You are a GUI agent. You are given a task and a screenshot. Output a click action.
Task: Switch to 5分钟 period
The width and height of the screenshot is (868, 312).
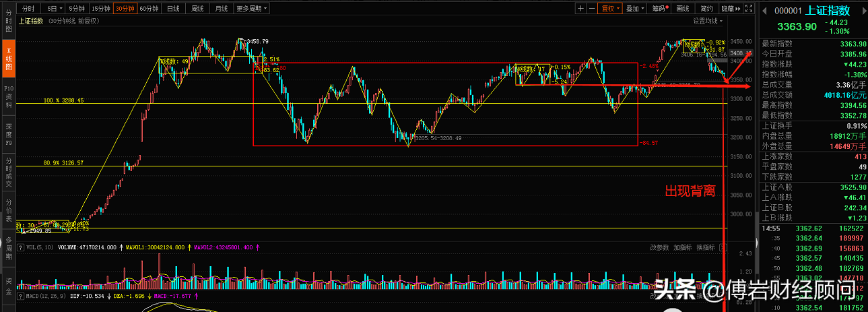(77, 9)
